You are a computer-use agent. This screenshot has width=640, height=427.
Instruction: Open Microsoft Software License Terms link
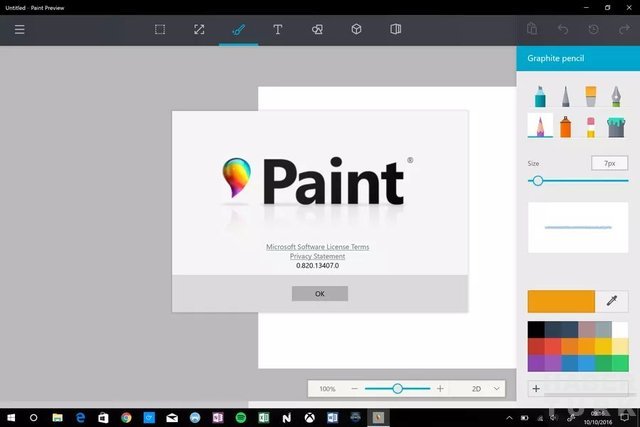319,246
